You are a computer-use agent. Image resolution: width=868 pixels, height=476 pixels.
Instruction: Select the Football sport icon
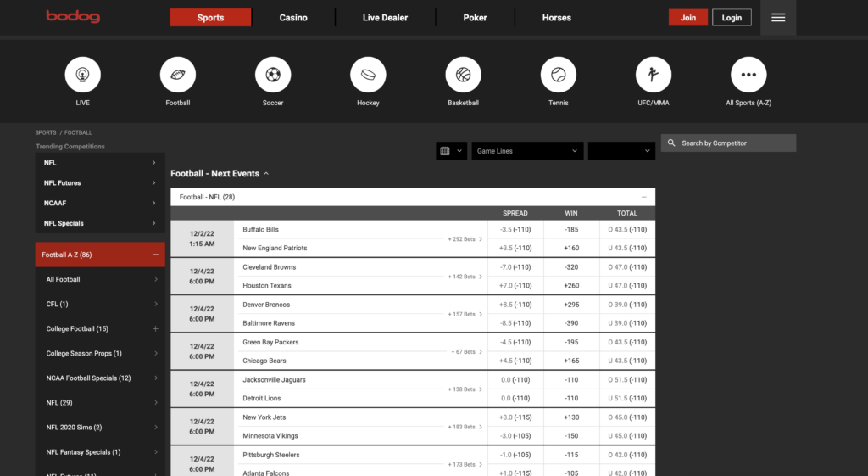tap(178, 75)
